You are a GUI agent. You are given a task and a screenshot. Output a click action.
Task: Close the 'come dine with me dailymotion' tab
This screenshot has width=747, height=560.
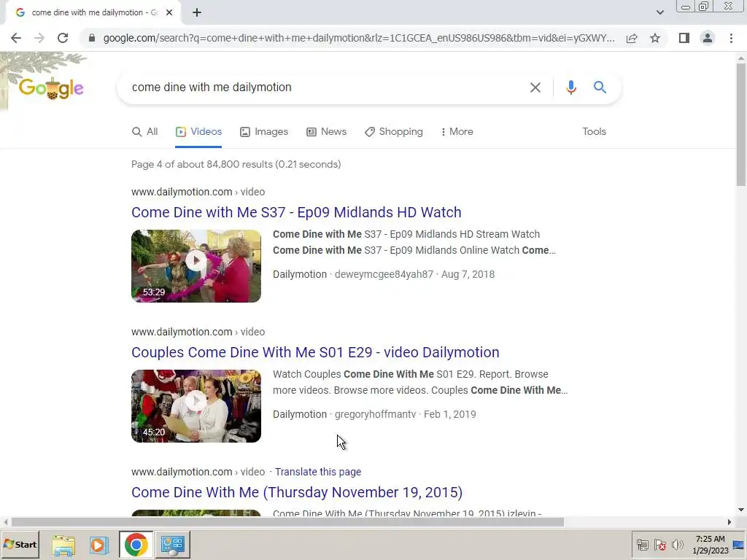[169, 12]
